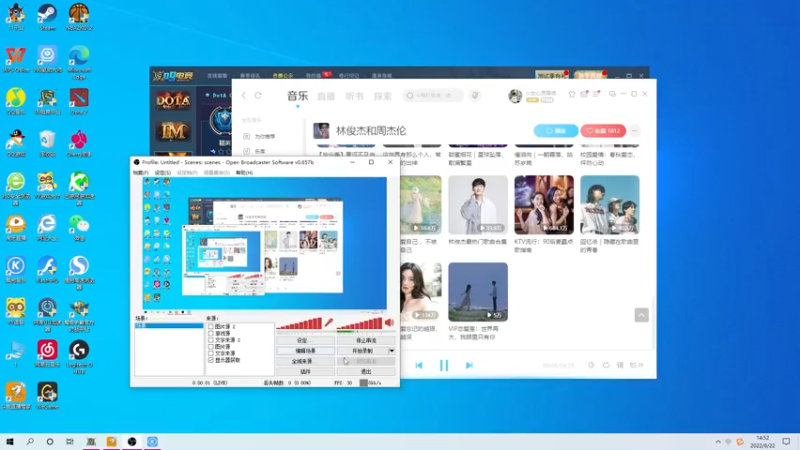Click 编辑场景 button in OBS
This screenshot has width=800, height=450.
[306, 351]
